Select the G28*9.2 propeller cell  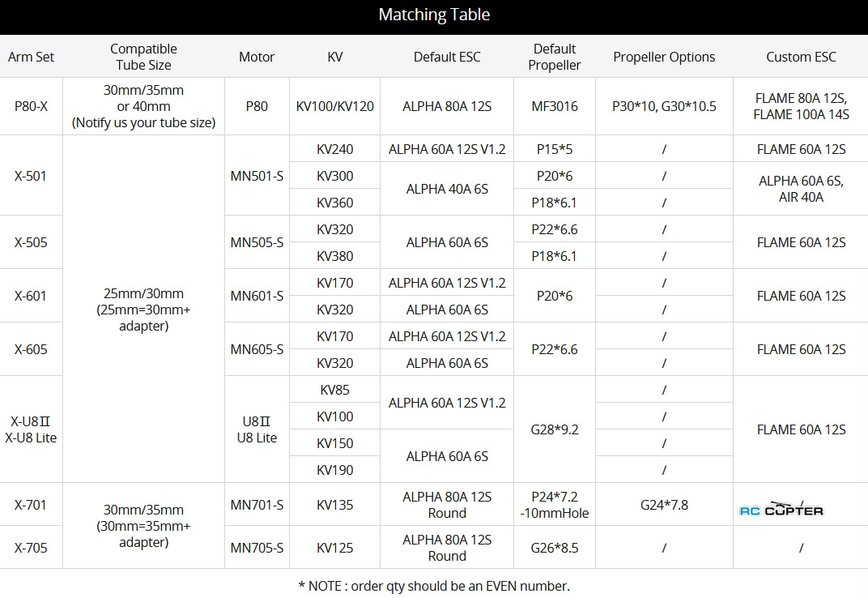pyautogui.click(x=554, y=429)
